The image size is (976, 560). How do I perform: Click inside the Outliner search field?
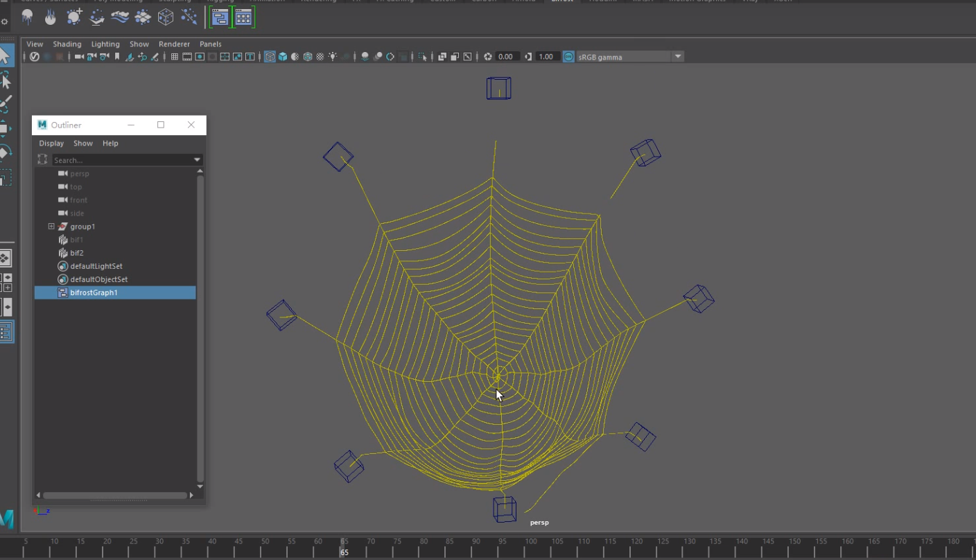point(118,159)
